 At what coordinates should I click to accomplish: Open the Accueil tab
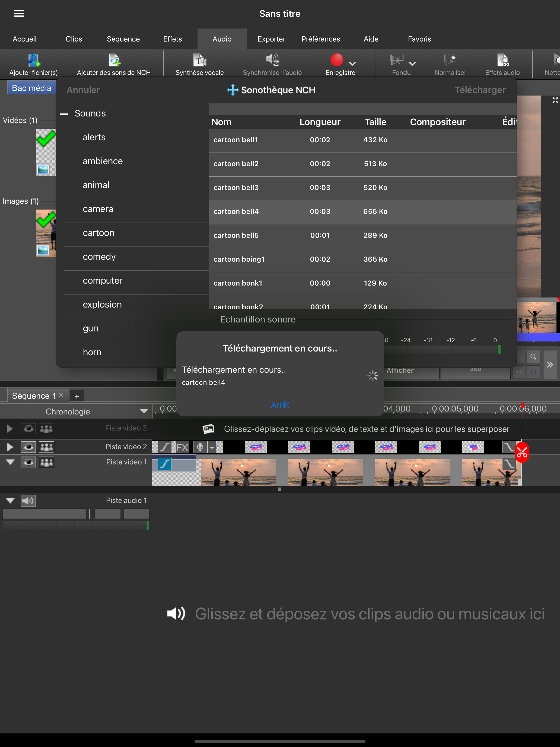coord(25,39)
